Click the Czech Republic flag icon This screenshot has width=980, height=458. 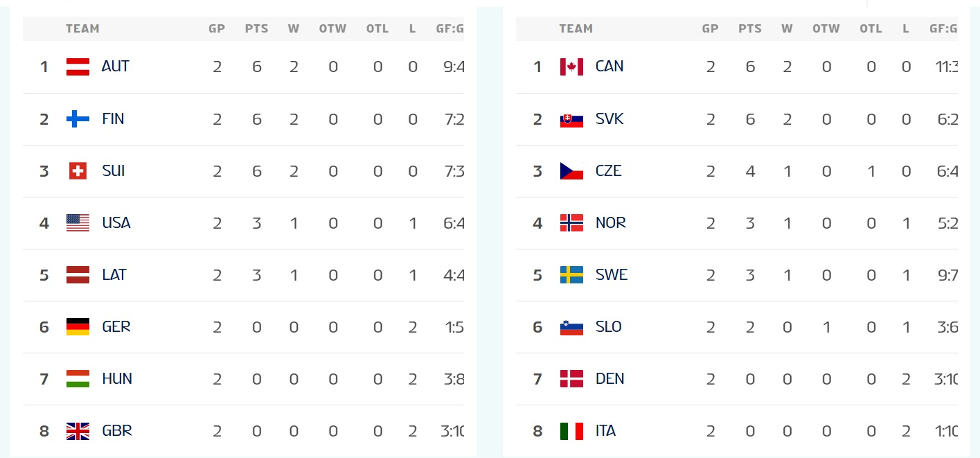click(x=571, y=170)
